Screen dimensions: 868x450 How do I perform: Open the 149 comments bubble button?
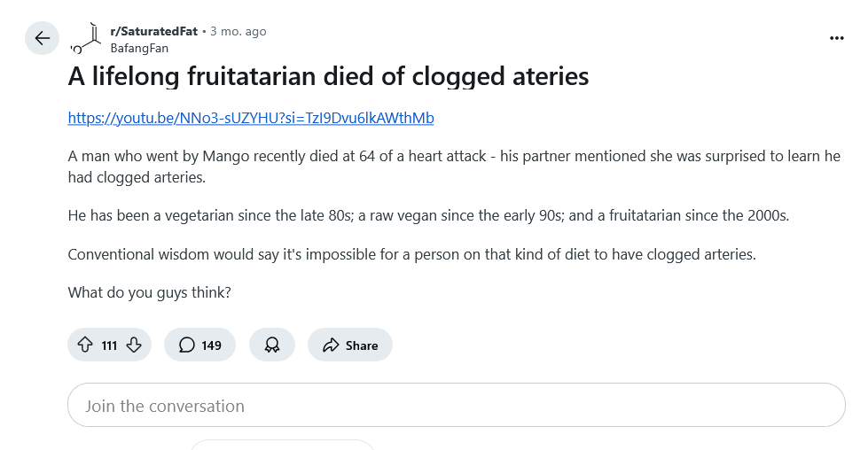[x=199, y=345]
